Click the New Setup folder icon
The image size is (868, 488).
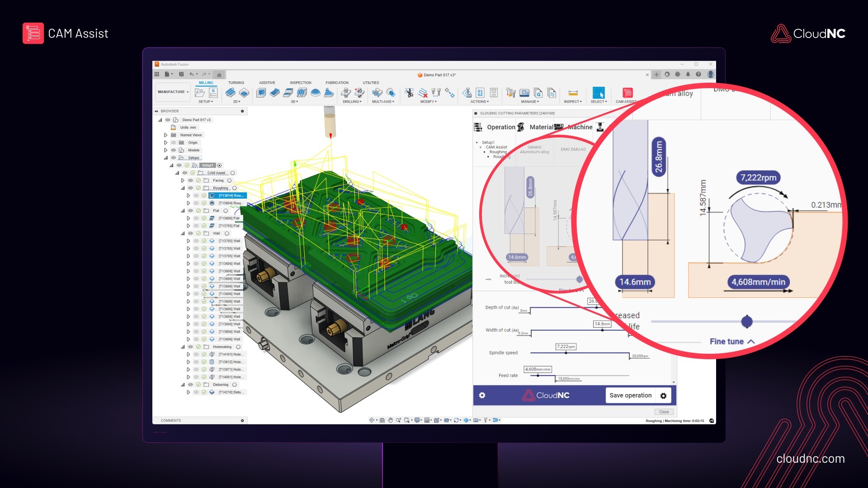tap(199, 93)
